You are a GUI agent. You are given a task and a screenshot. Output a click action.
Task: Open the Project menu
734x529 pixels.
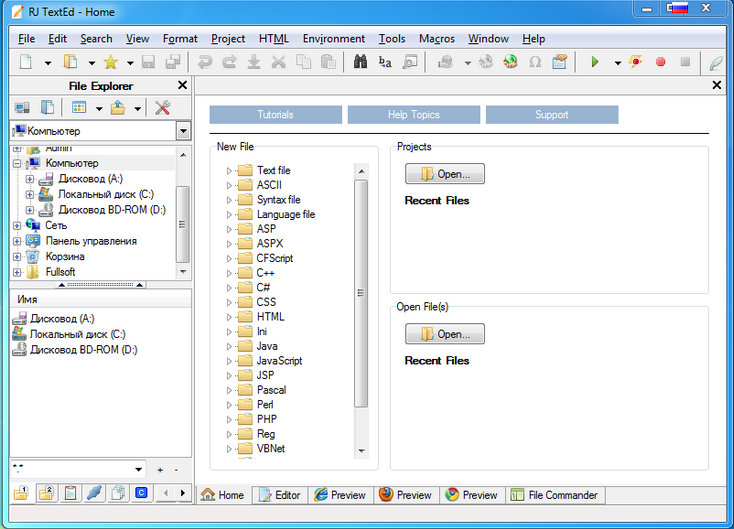[x=228, y=39]
